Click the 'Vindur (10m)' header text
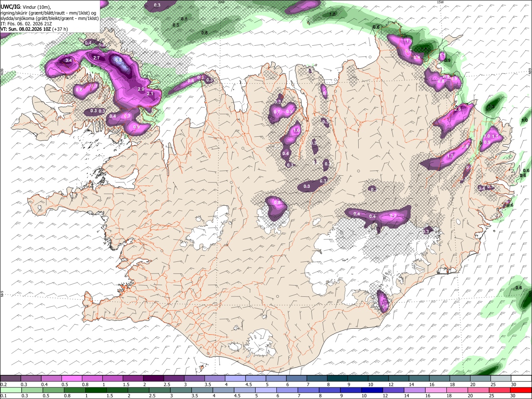Screen dimensions: 532x399 click(36, 7)
